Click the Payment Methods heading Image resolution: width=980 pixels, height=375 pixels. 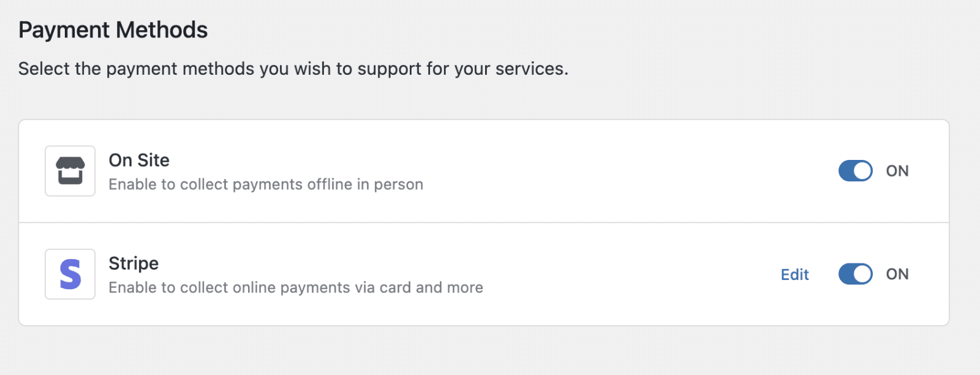[x=113, y=29]
